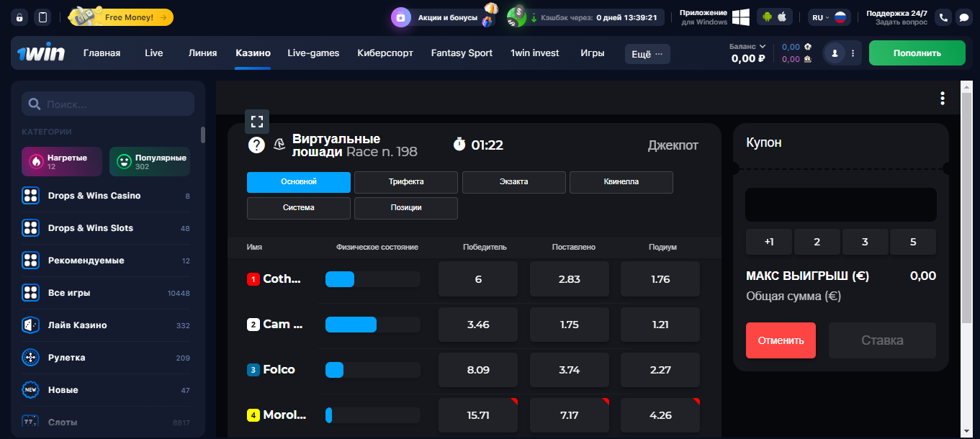
Task: Expand the Баланс dropdown chevron
Action: 763,46
